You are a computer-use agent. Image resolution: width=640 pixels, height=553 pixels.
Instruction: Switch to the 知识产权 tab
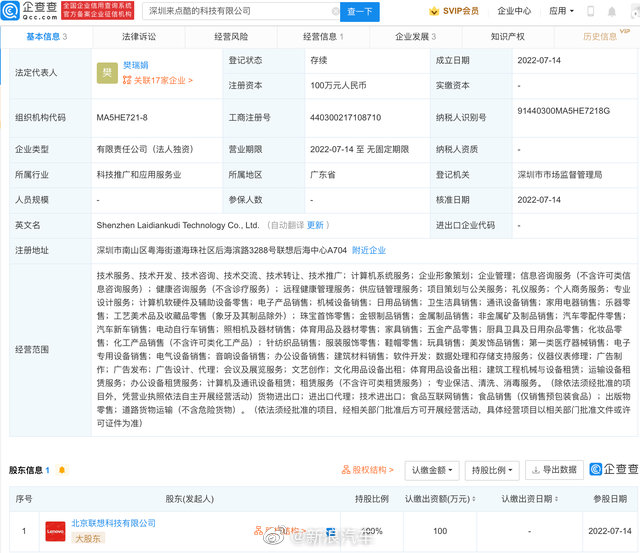508,37
